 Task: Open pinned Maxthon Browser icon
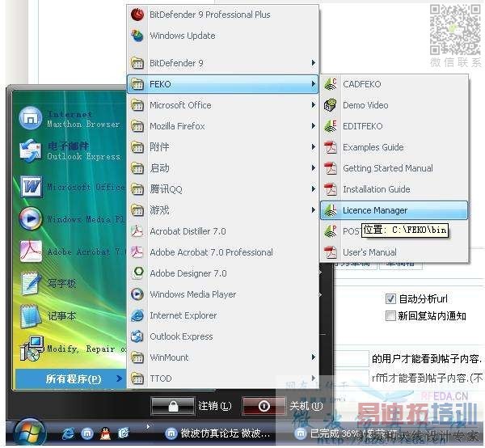click(x=31, y=118)
